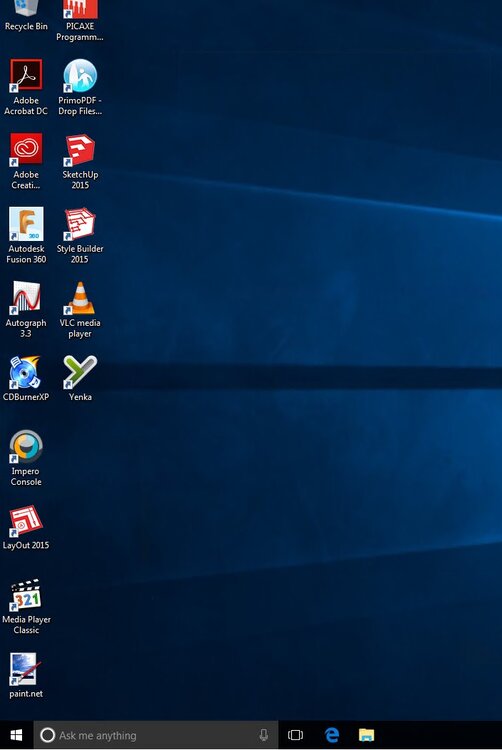Select the VLC media player cone icon
Viewport: 502px width, 750px height.
point(80,298)
